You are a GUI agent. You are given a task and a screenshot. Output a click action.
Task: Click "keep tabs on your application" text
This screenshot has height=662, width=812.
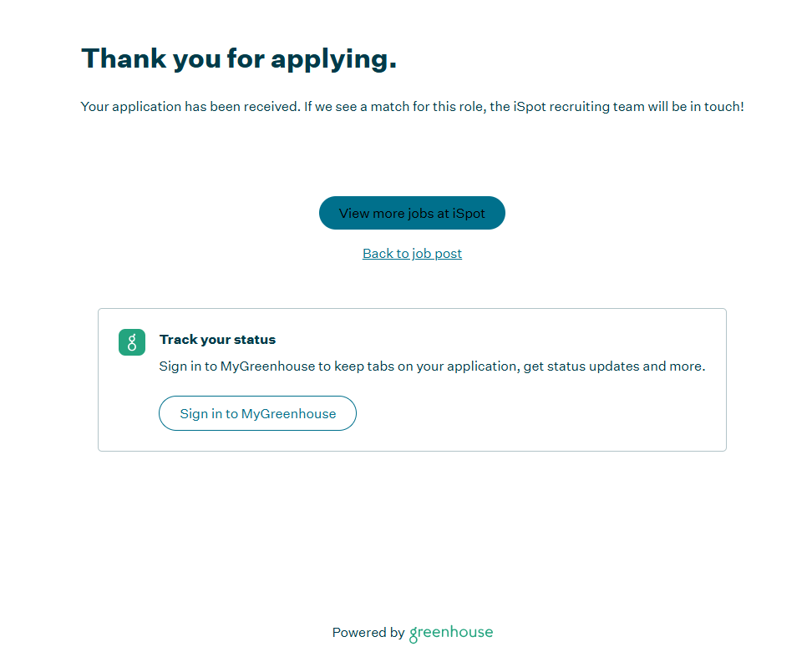424,366
